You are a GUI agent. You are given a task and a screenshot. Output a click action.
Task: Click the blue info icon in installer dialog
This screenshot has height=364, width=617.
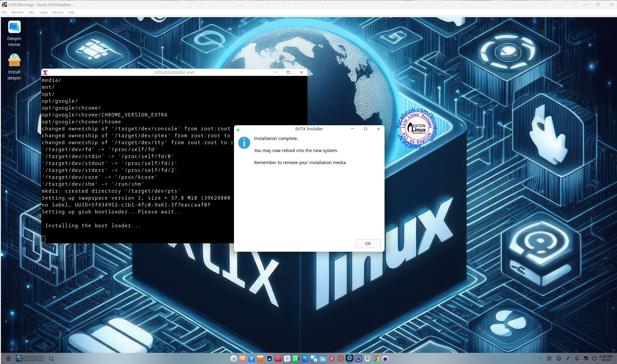click(x=244, y=143)
